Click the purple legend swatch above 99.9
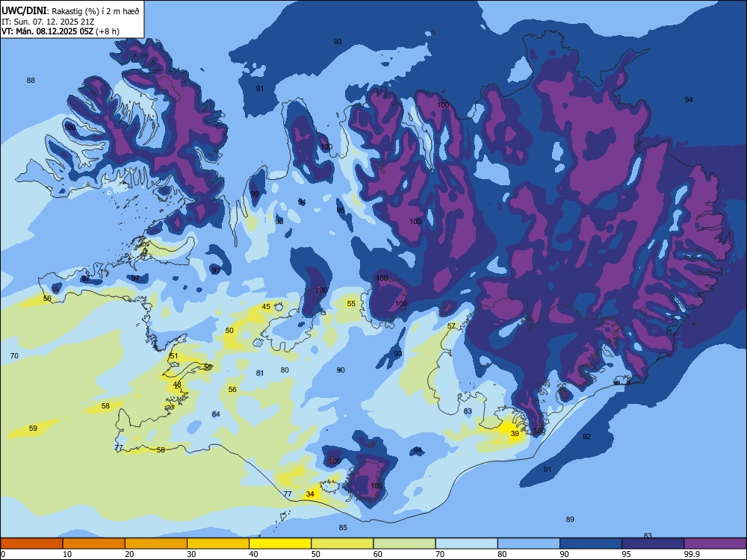 715,544
